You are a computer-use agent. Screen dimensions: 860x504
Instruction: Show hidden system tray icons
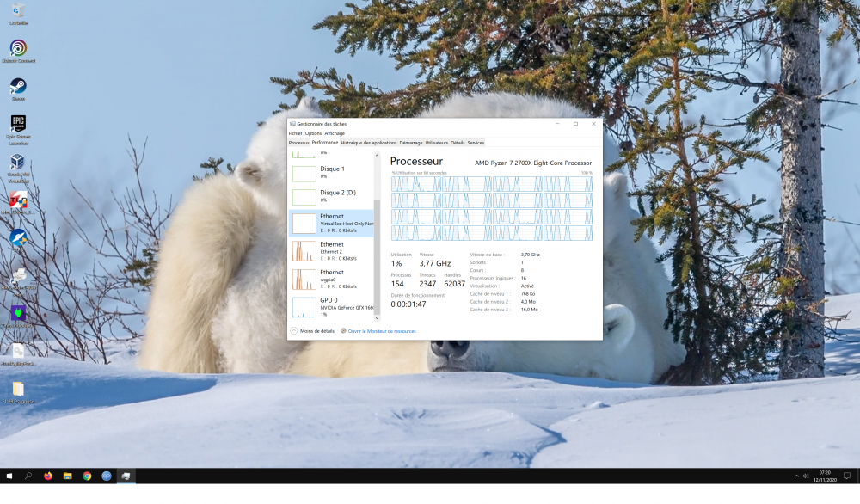coord(796,476)
